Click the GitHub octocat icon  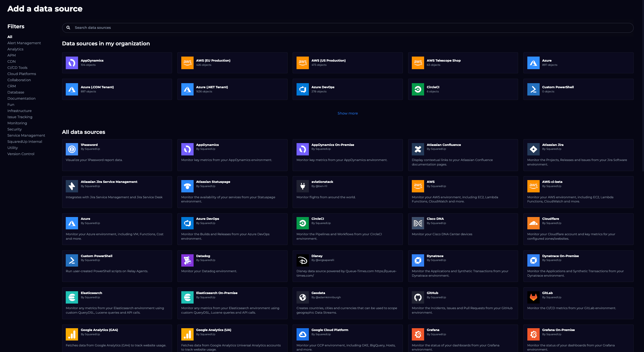pyautogui.click(x=418, y=297)
